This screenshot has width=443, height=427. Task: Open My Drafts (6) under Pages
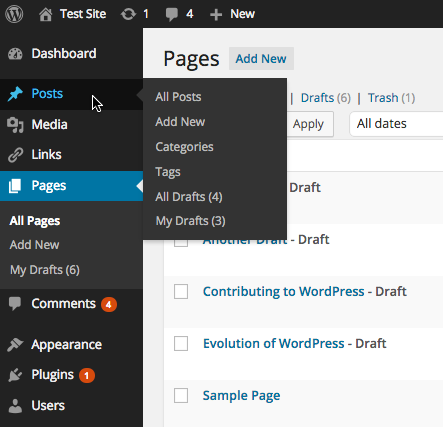pyautogui.click(x=45, y=270)
